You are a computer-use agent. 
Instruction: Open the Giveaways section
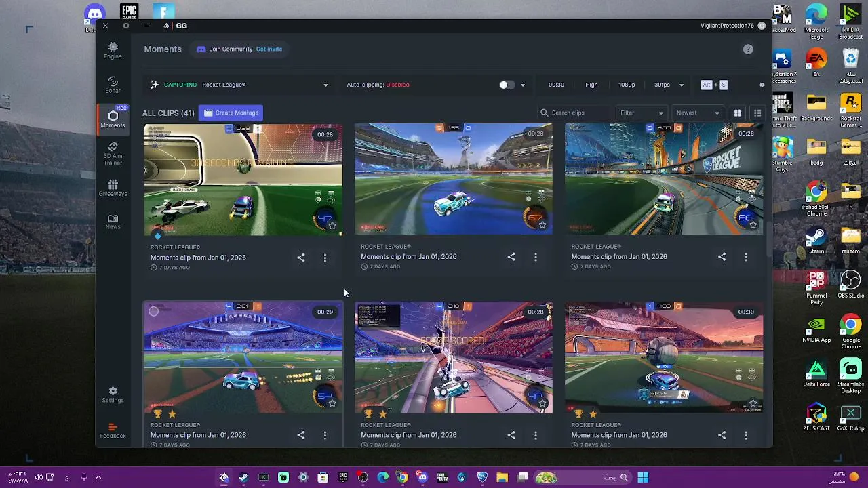coord(113,188)
